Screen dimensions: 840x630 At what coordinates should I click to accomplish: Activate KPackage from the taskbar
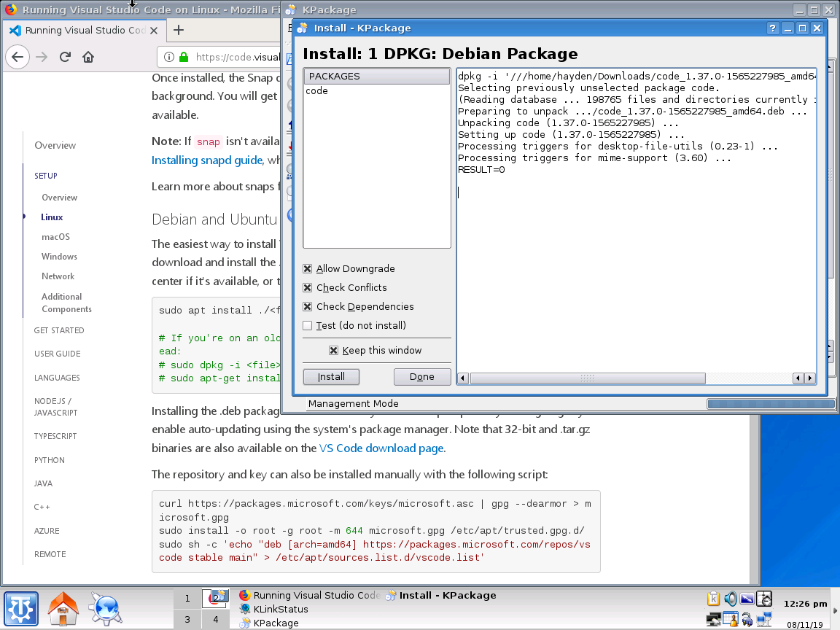pos(269,623)
